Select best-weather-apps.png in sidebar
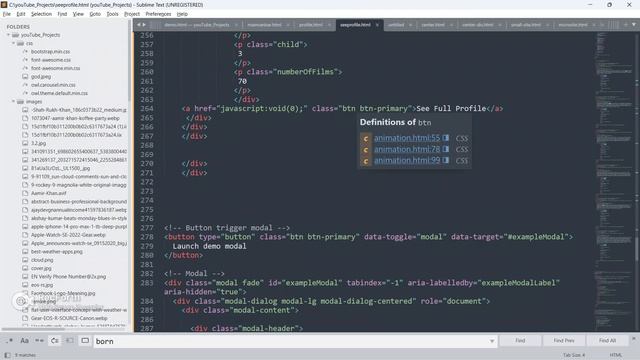The height and width of the screenshot is (360, 640). point(57,251)
